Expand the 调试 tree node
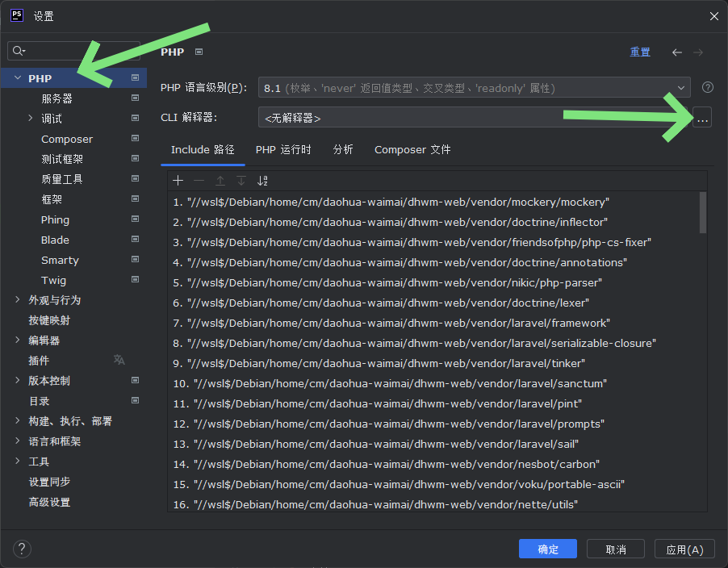The height and width of the screenshot is (568, 728). point(31,119)
